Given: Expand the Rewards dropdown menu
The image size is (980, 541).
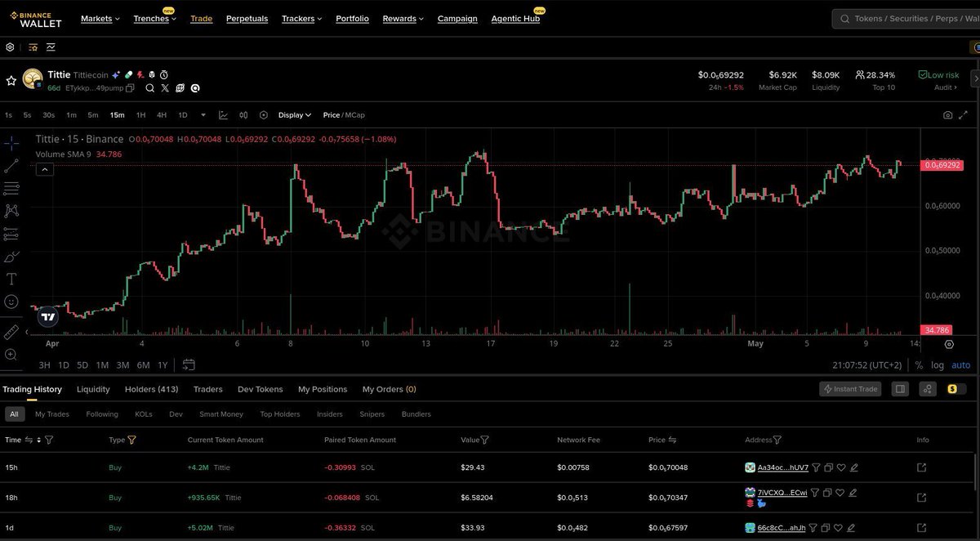Looking at the screenshot, I should (x=403, y=19).
